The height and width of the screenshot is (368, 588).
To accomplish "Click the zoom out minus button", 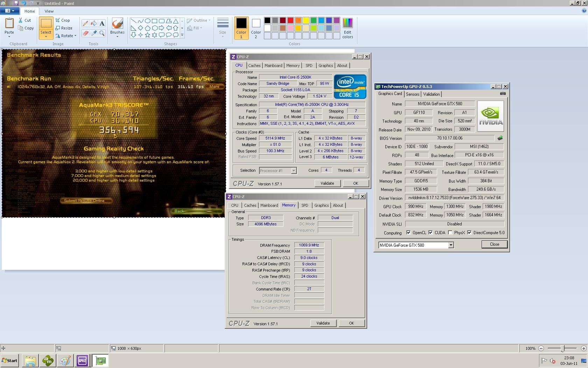I will [541, 348].
